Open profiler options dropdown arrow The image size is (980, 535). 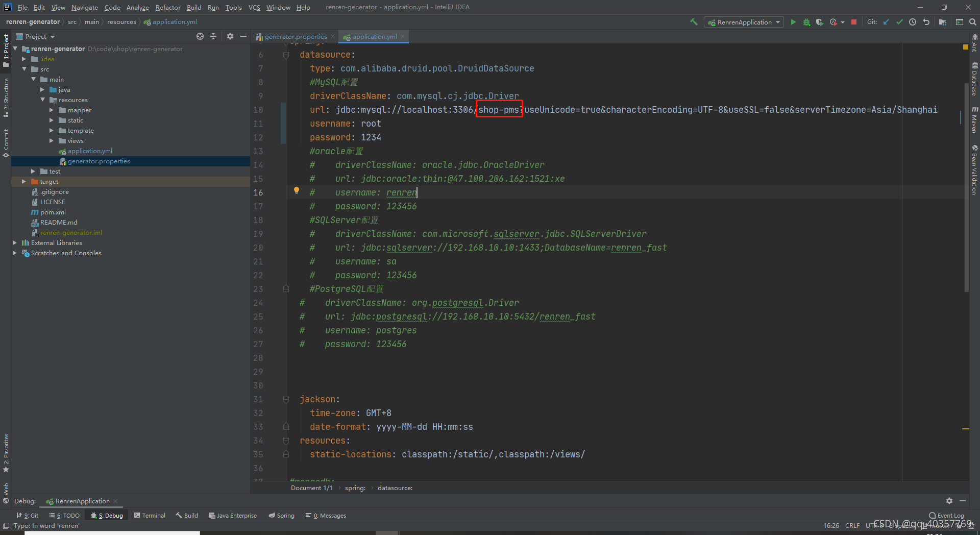[x=843, y=22]
